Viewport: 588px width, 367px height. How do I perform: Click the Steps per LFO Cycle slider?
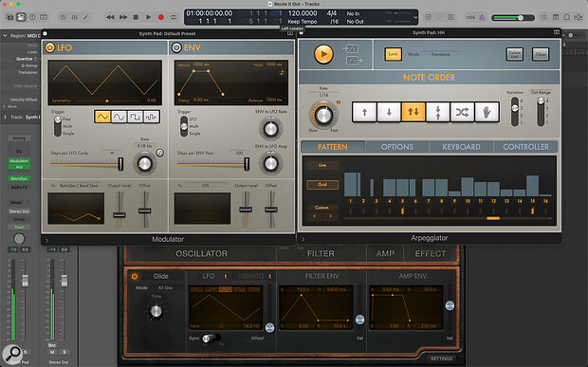86,164
